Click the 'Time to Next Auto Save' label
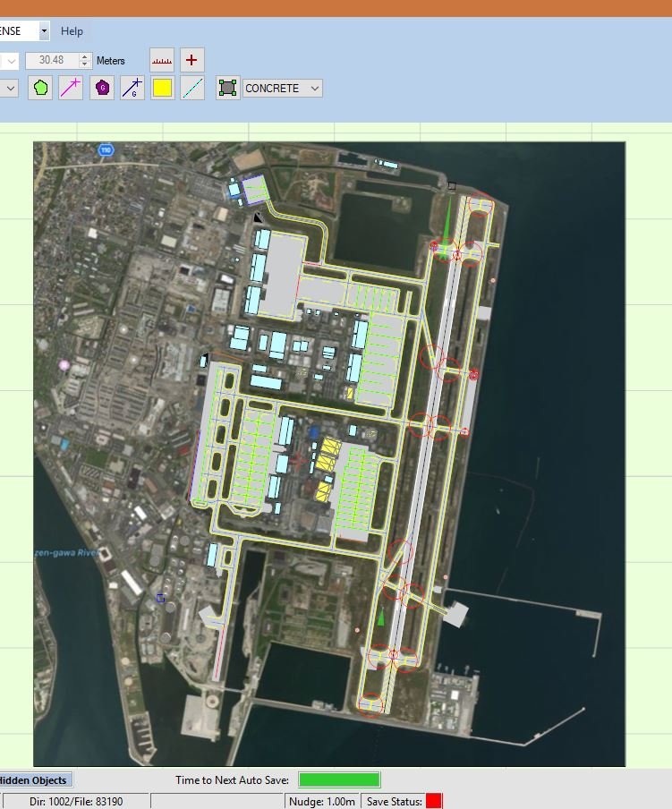Image resolution: width=672 pixels, height=809 pixels. 232,780
